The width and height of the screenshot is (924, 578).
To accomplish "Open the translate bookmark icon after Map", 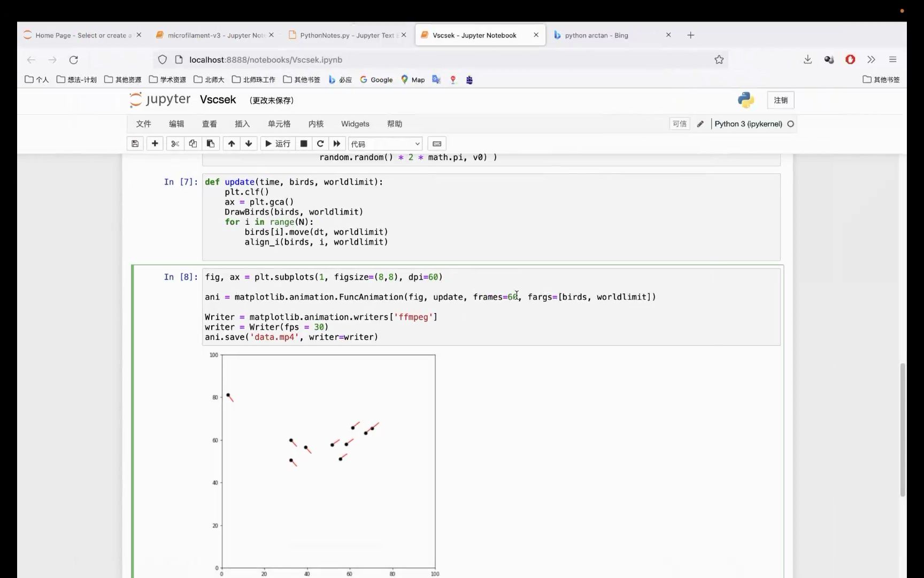I will point(436,80).
